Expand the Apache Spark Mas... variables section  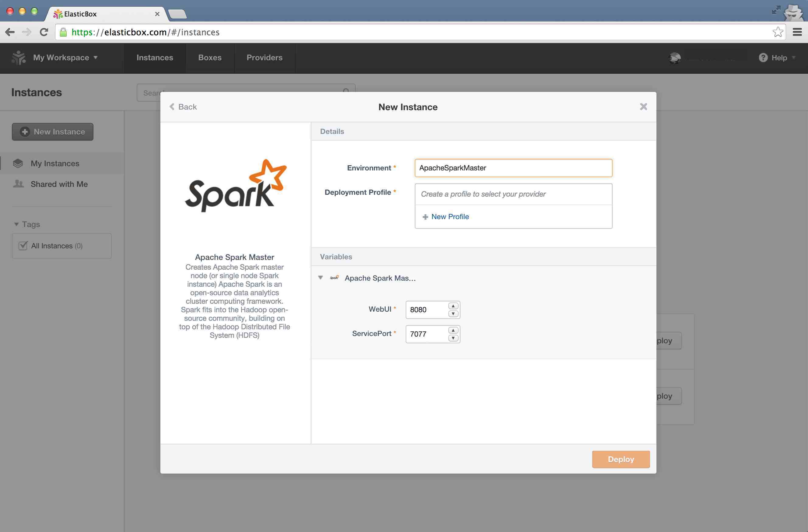click(320, 278)
